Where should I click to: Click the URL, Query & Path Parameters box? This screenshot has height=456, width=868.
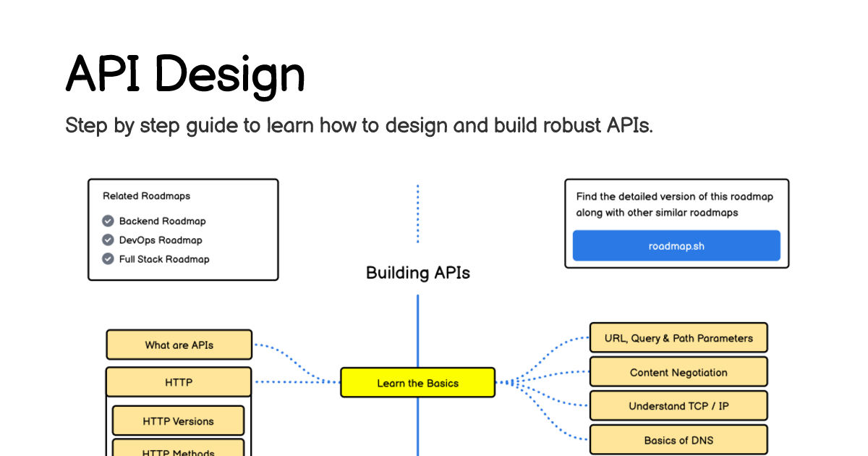pos(678,337)
